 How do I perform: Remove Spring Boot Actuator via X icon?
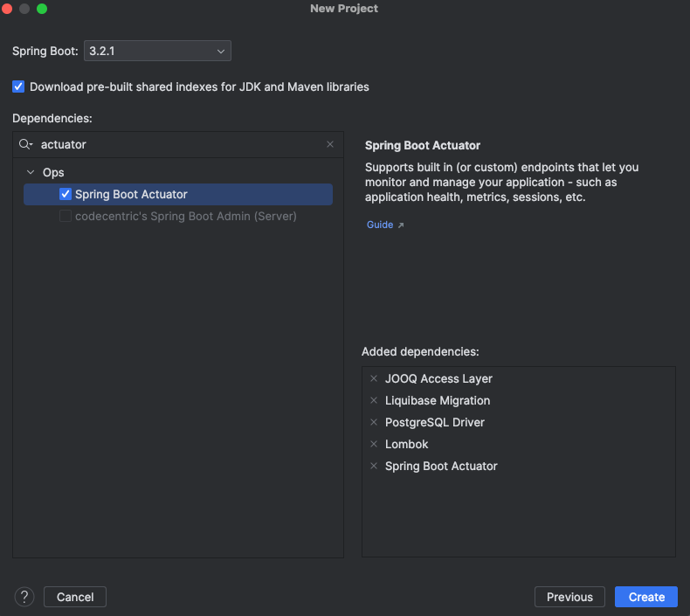pyautogui.click(x=374, y=467)
